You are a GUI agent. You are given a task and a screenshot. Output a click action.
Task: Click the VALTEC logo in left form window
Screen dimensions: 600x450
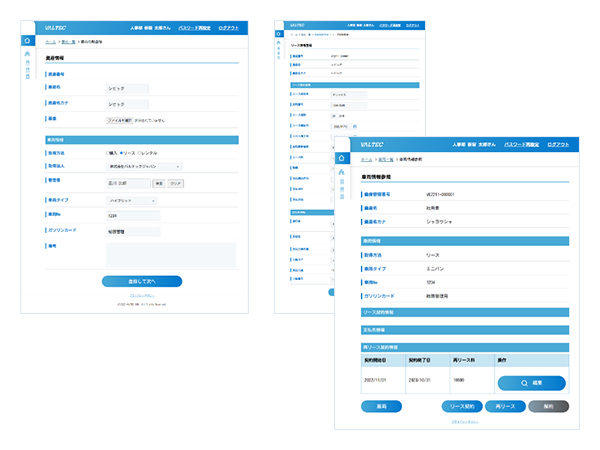tap(57, 27)
